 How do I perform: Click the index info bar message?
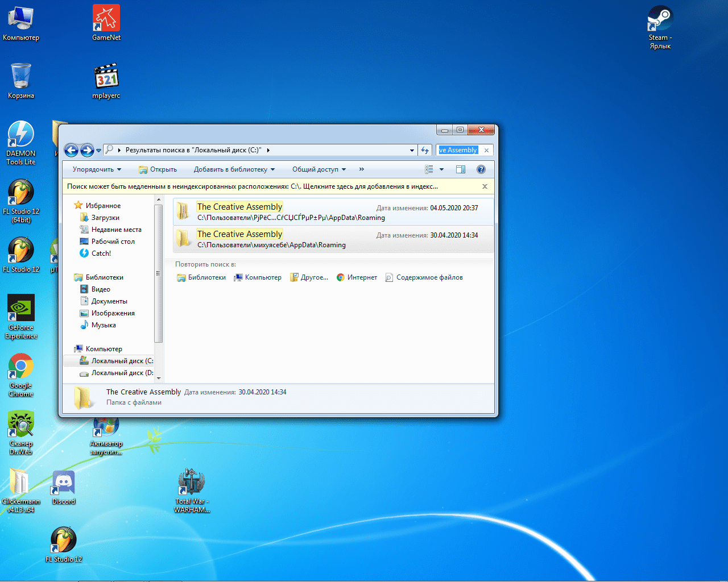pos(253,186)
